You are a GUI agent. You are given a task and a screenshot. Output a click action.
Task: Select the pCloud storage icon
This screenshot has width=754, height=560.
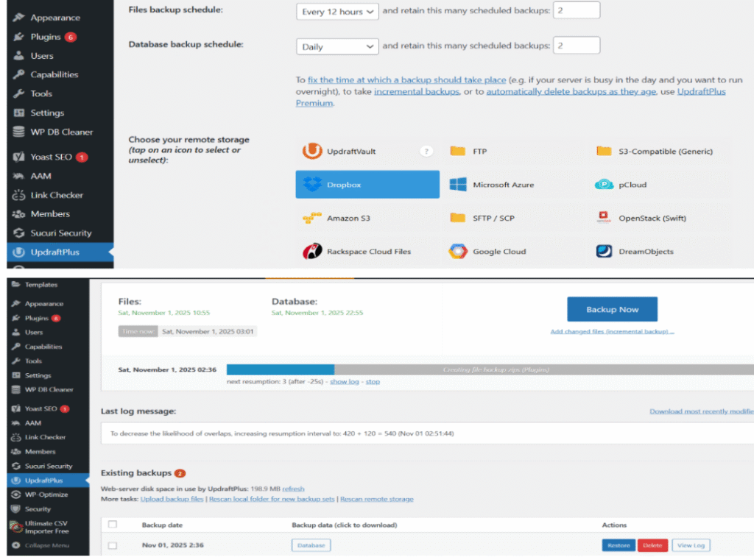click(x=604, y=185)
